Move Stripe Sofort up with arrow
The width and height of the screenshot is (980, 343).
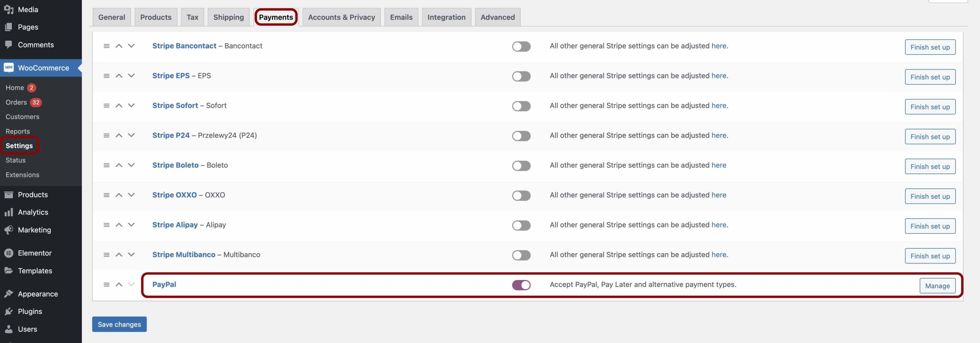pos(119,106)
